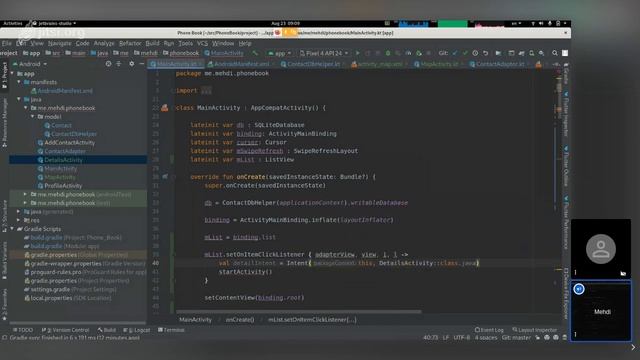The image size is (640, 360).
Task: Collapse the Gradle Scripts node
Action: click(x=12, y=229)
